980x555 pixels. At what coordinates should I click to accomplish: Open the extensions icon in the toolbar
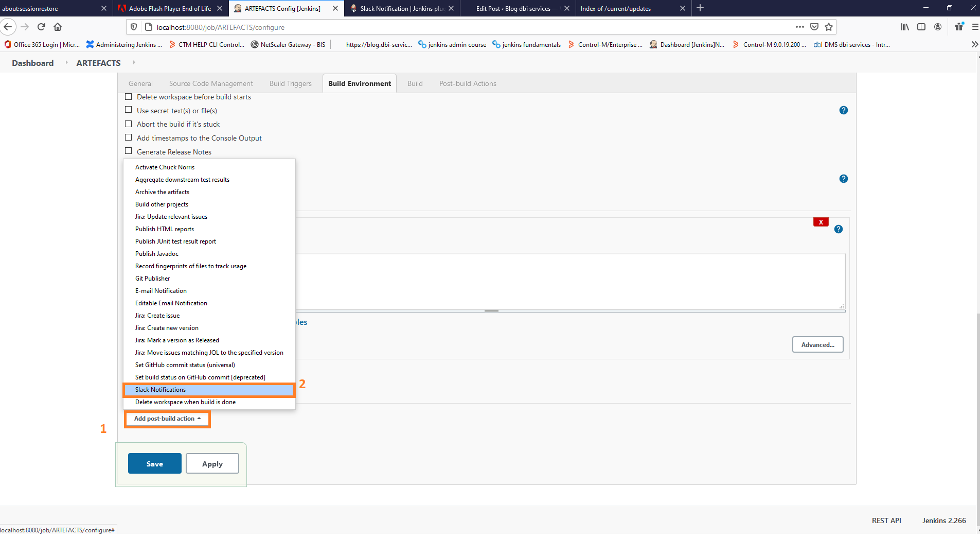[959, 27]
